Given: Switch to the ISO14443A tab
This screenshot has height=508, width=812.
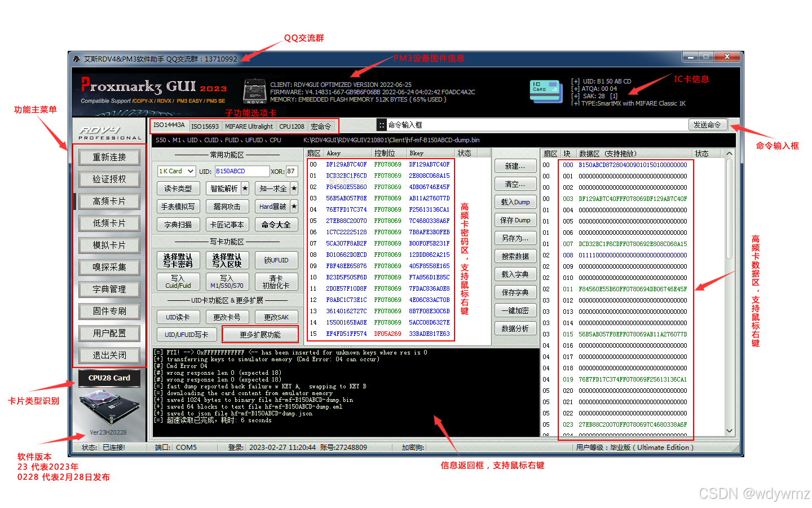Looking at the screenshot, I should (169, 125).
